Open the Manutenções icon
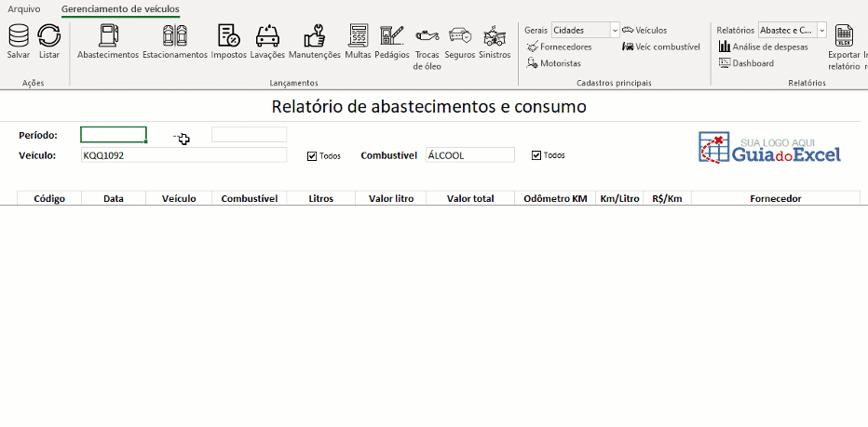This screenshot has width=868, height=427. tap(315, 36)
